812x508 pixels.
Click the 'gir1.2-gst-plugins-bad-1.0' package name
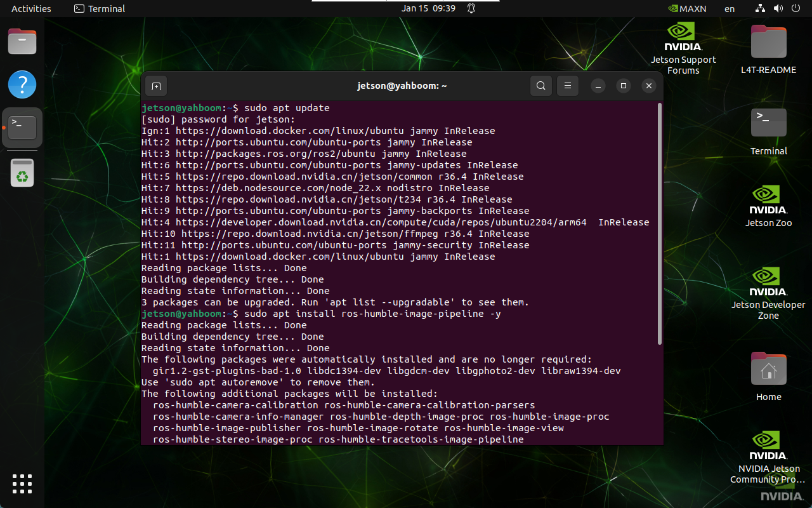pos(226,371)
